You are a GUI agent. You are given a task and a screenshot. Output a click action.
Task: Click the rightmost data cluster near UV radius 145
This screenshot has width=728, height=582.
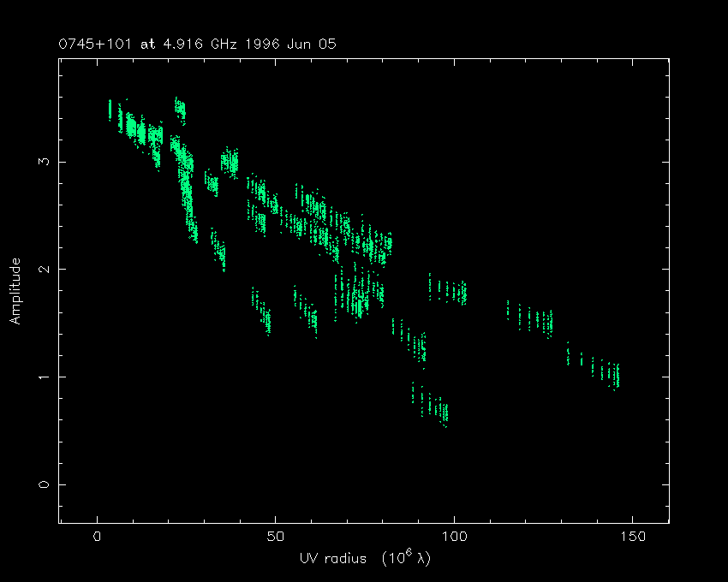[x=613, y=375]
